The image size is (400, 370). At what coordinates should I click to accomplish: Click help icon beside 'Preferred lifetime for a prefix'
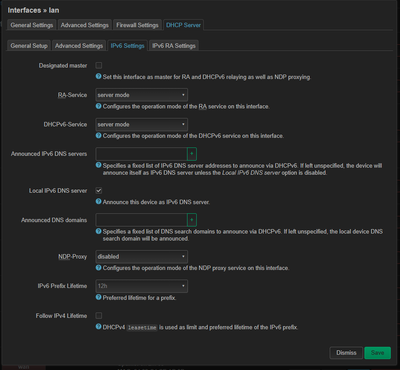click(x=98, y=297)
